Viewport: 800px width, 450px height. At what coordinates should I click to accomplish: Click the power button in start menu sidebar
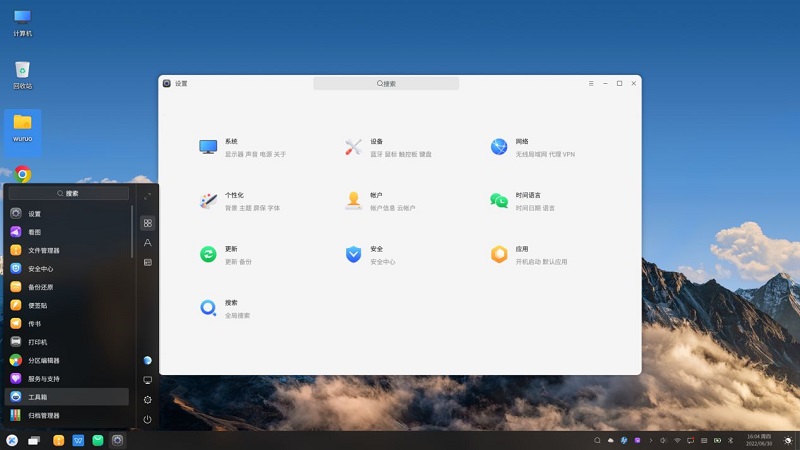pyautogui.click(x=148, y=420)
